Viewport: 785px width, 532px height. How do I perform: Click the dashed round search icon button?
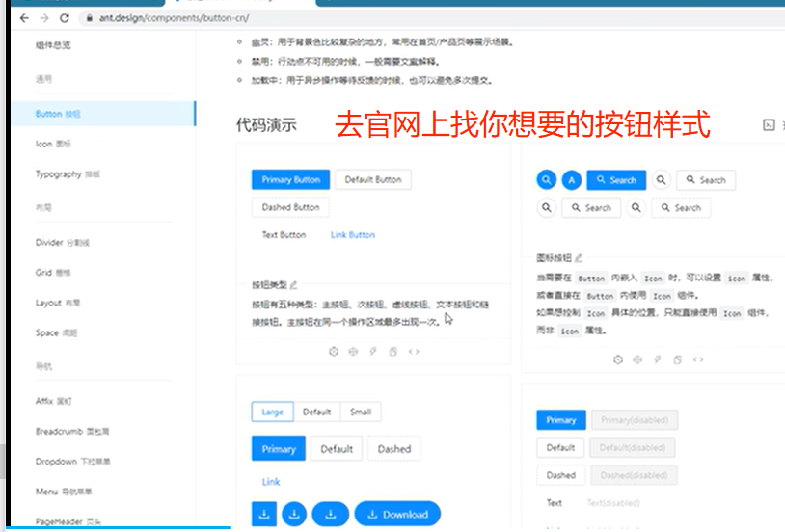(636, 207)
